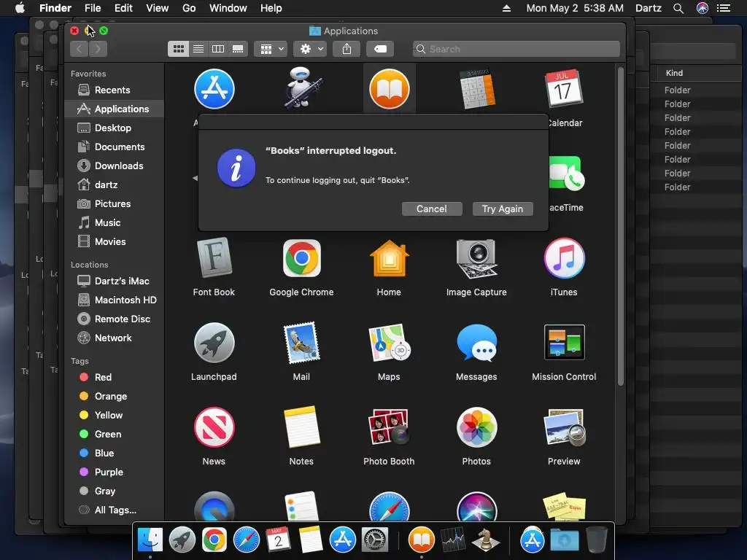Viewport: 747px width, 560px height.
Task: Open the Maps app icon
Action: 390,343
